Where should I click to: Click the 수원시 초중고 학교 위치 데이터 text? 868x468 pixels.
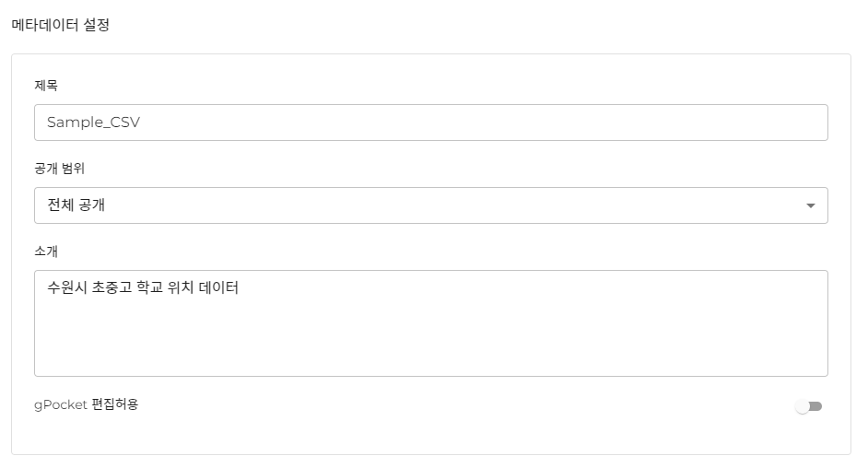143,287
